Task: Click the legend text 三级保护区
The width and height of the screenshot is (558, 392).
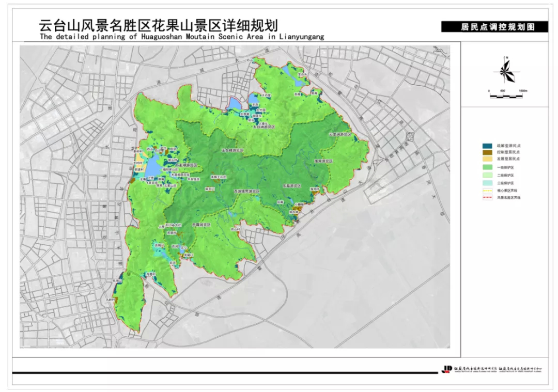Action: 505,183
